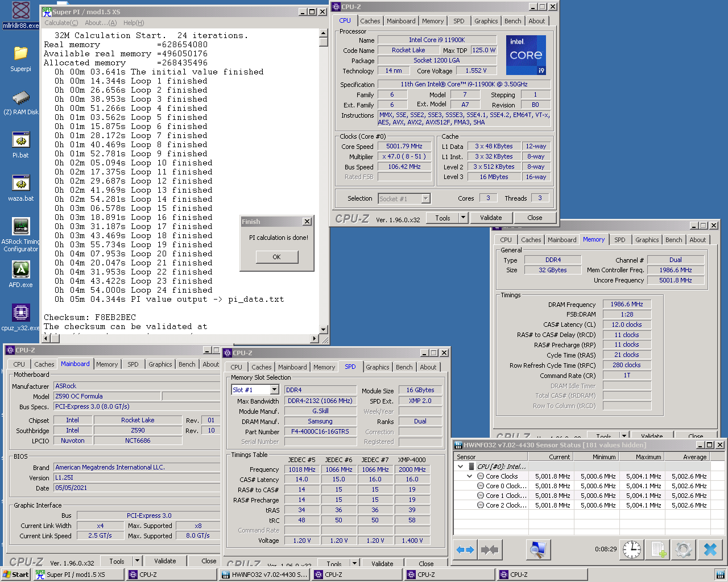Screen dimensions: 728x582
Task: Click the HWiNFO system tray icon
Action: point(720,575)
